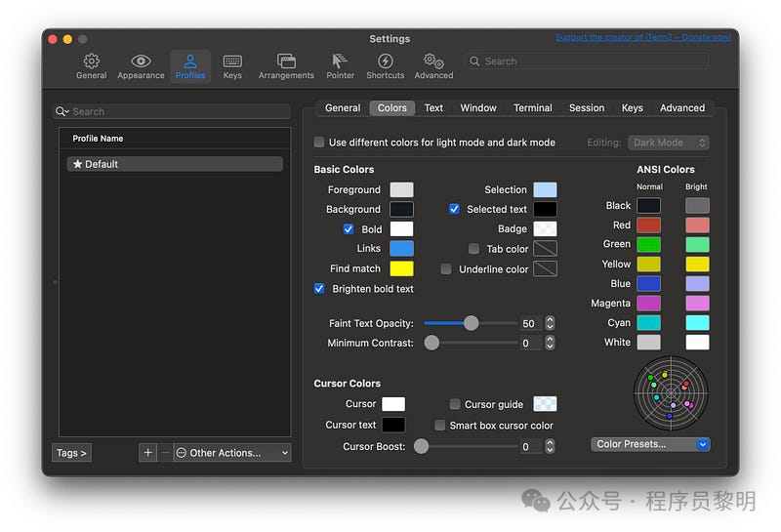Click the Faint Text Opacity value field
The height and width of the screenshot is (532, 781).
[x=531, y=324]
